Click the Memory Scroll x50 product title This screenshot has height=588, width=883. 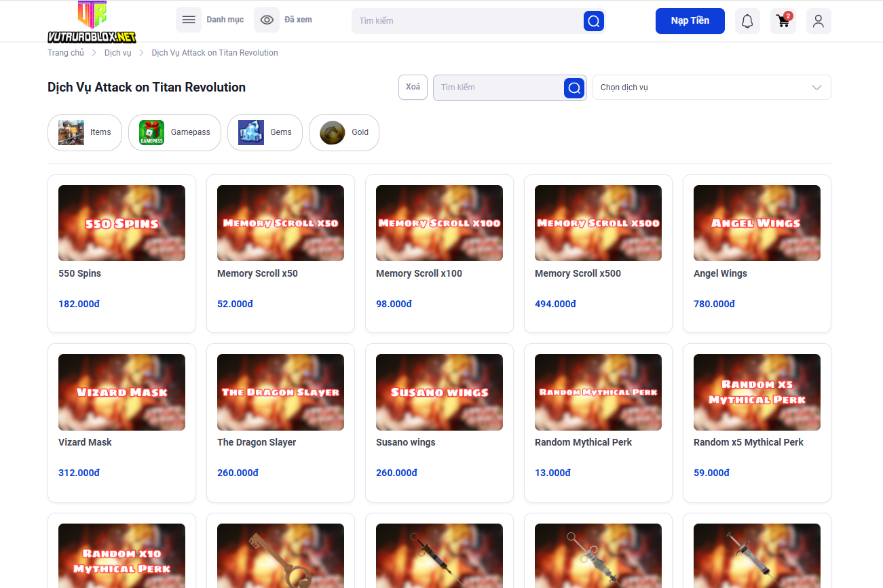pyautogui.click(x=257, y=273)
